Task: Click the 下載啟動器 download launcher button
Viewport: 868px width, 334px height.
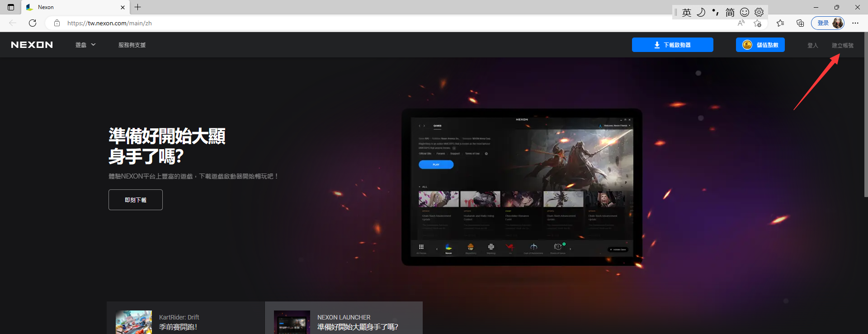Action: tap(672, 45)
